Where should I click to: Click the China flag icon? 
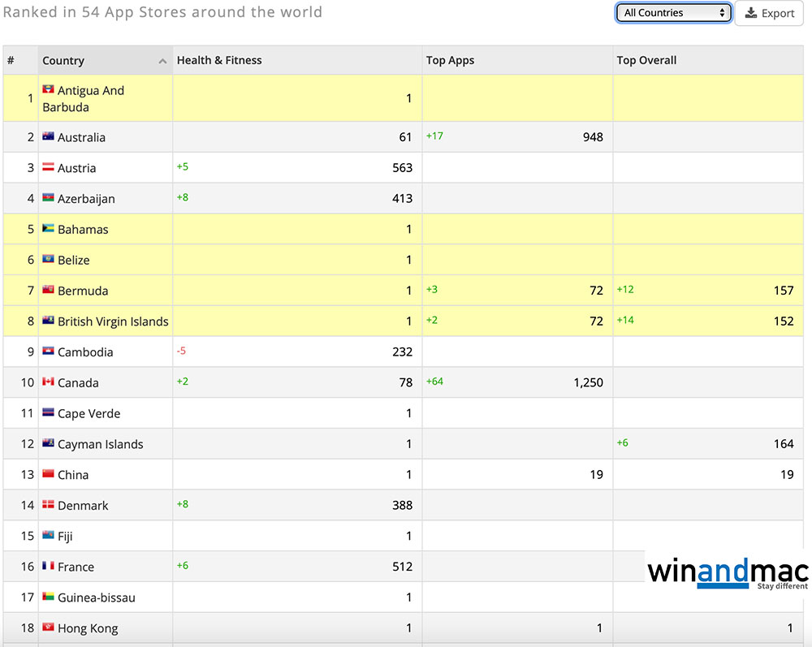(x=48, y=474)
